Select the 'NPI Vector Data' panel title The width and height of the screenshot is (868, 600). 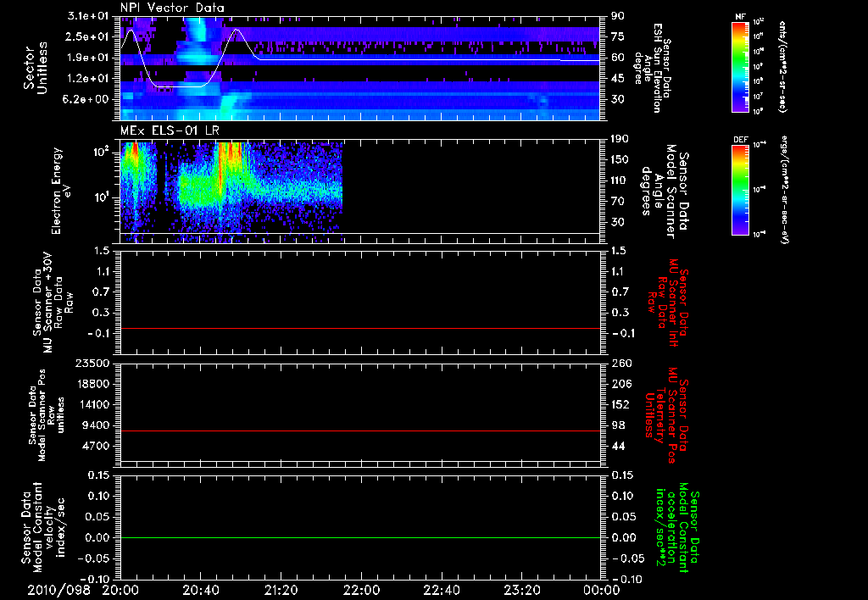tap(172, 8)
